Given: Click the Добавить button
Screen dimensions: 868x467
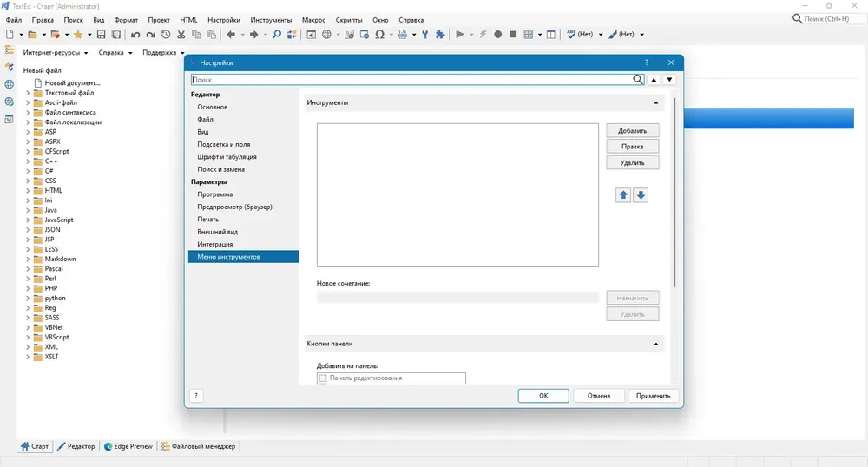Looking at the screenshot, I should coord(632,130).
